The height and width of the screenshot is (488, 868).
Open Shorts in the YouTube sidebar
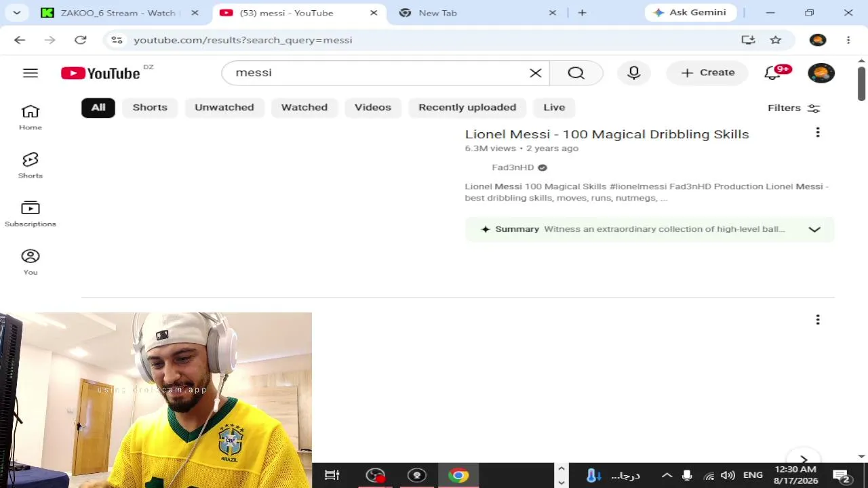click(31, 165)
